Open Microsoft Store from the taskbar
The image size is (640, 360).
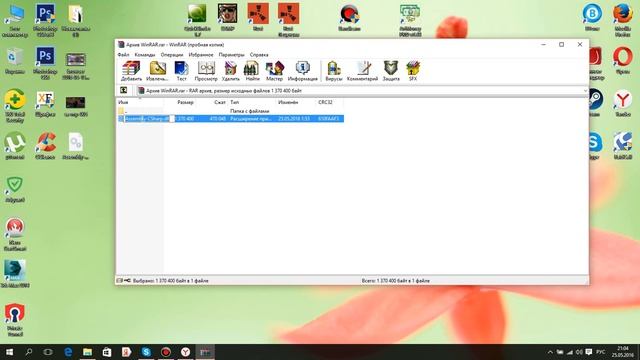[x=107, y=352]
